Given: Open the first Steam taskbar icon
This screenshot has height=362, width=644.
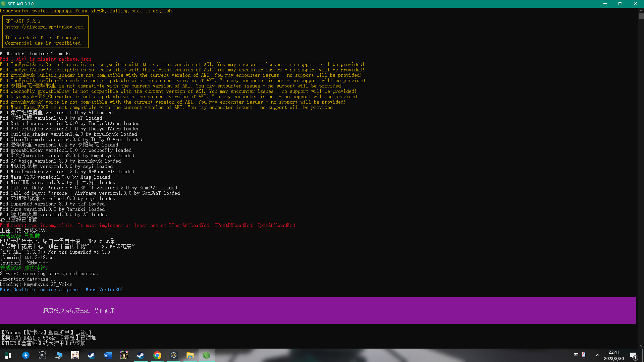Looking at the screenshot, I should click(x=91, y=355).
